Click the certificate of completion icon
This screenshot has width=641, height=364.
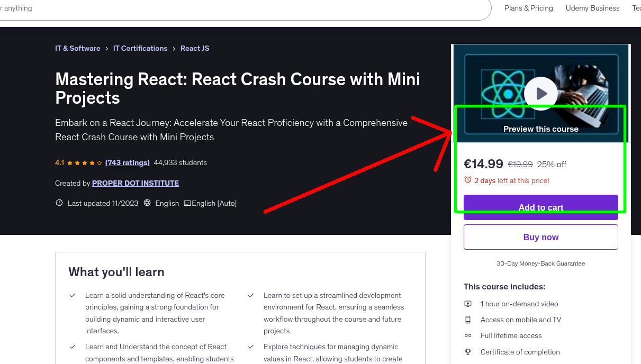[468, 352]
